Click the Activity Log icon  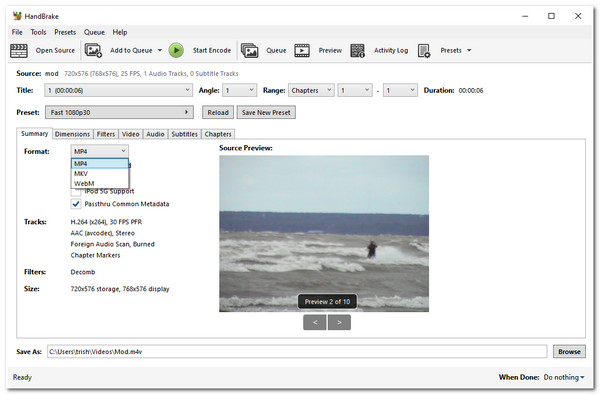[x=357, y=51]
